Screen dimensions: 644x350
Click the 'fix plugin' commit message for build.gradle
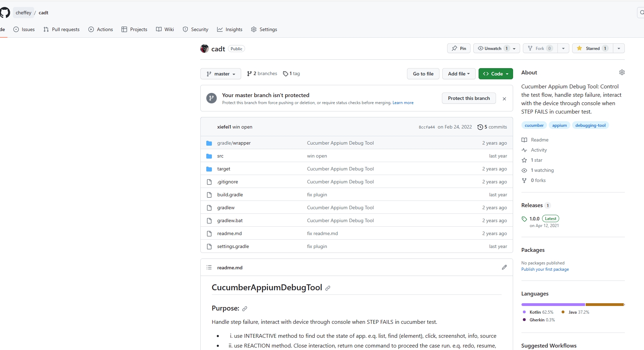click(317, 195)
